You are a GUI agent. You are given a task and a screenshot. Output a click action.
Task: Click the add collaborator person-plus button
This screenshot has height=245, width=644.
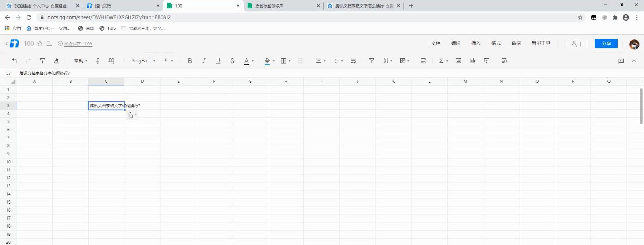tap(577, 43)
